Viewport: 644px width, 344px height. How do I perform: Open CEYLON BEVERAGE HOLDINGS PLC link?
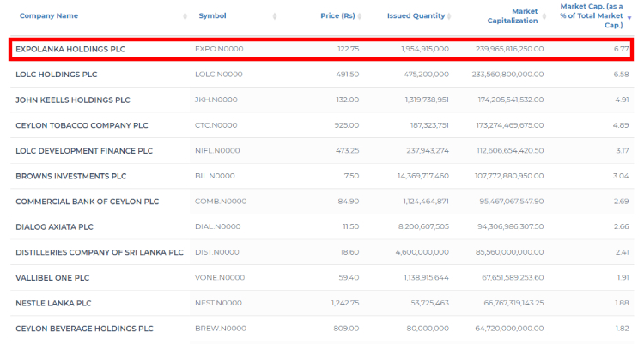tap(84, 329)
